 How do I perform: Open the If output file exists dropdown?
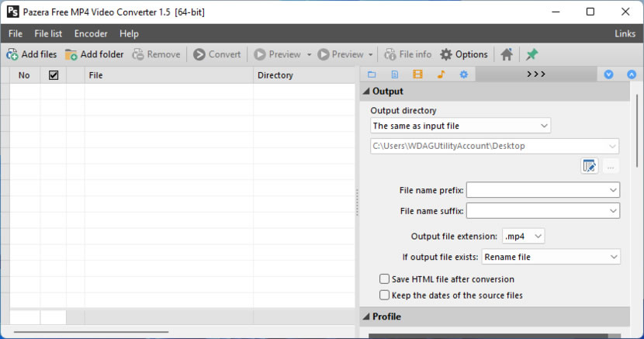[x=551, y=257]
